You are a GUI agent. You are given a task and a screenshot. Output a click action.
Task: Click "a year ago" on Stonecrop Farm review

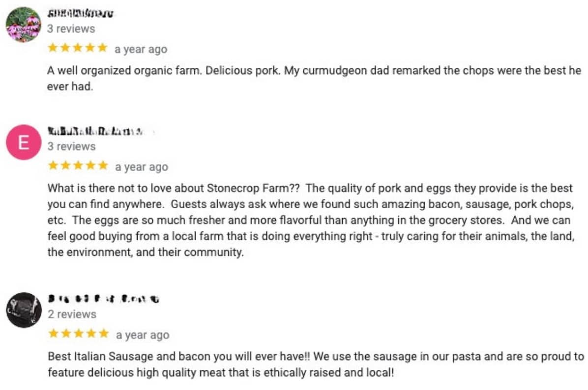142,167
